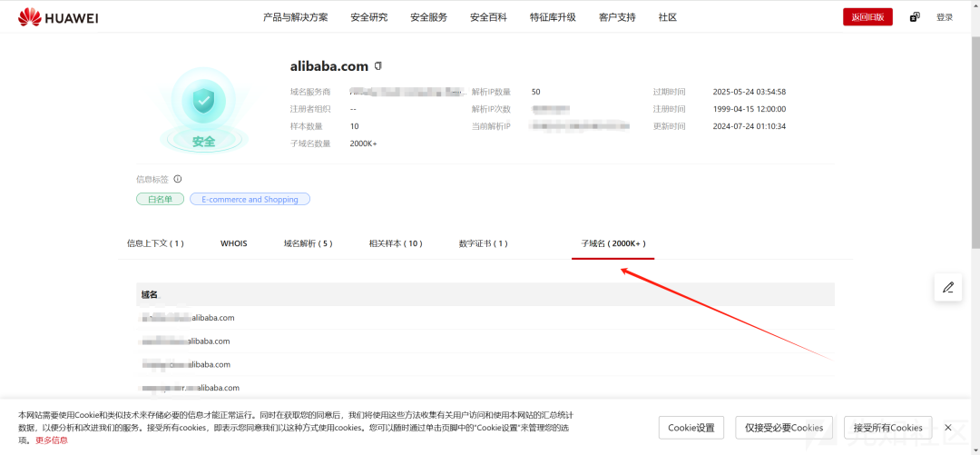Switch to the 数字证书 (1) tab

point(483,243)
